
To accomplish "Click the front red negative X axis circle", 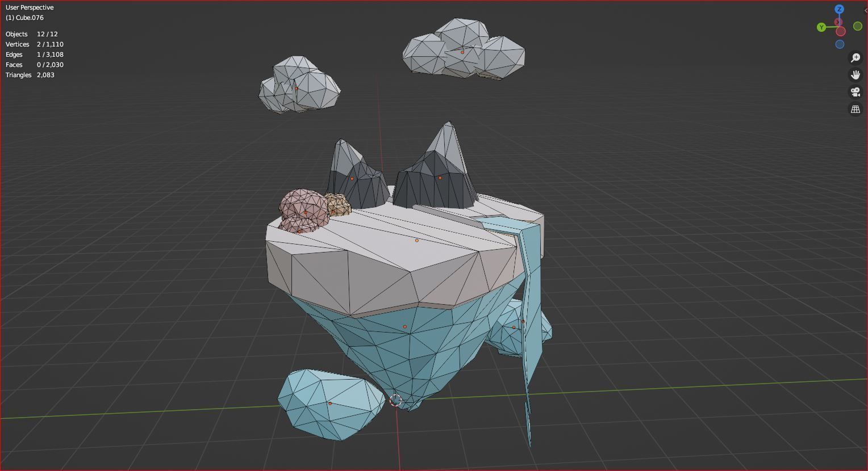I will [841, 31].
